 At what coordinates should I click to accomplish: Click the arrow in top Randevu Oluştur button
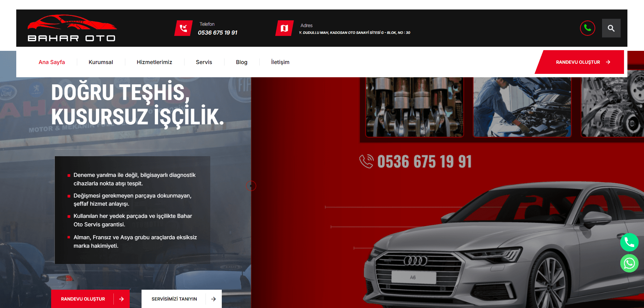[x=608, y=62]
